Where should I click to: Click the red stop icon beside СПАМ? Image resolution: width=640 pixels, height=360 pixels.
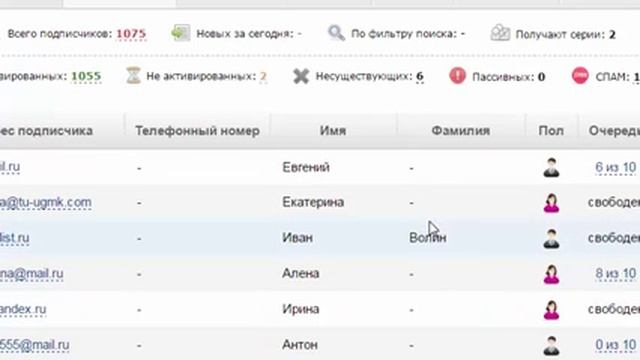point(580,76)
